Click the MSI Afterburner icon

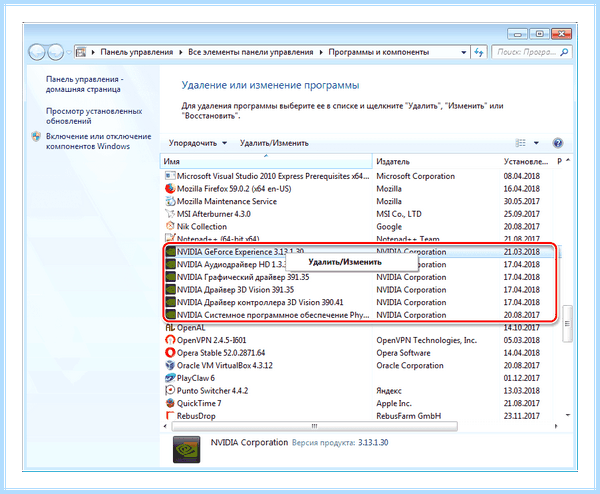pyautogui.click(x=170, y=214)
